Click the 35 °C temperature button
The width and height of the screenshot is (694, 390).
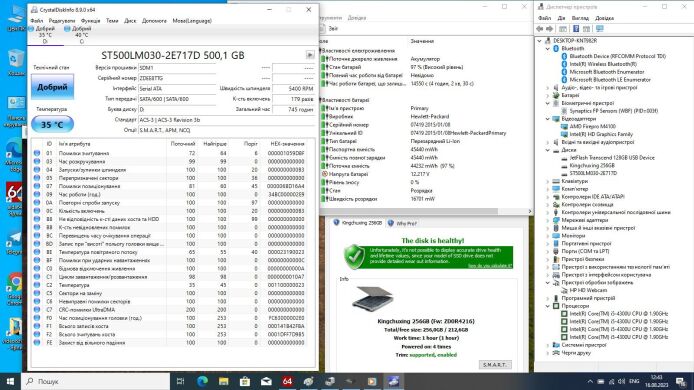coord(52,124)
